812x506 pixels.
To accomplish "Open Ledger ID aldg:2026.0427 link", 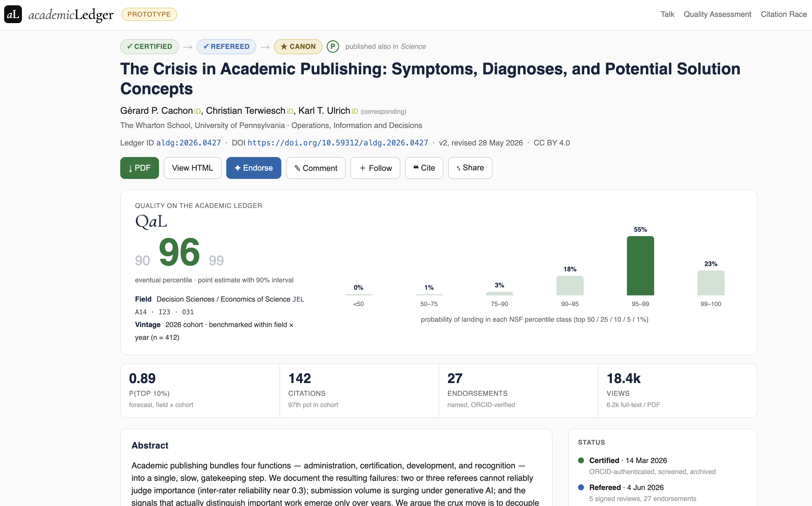I will pos(189,143).
